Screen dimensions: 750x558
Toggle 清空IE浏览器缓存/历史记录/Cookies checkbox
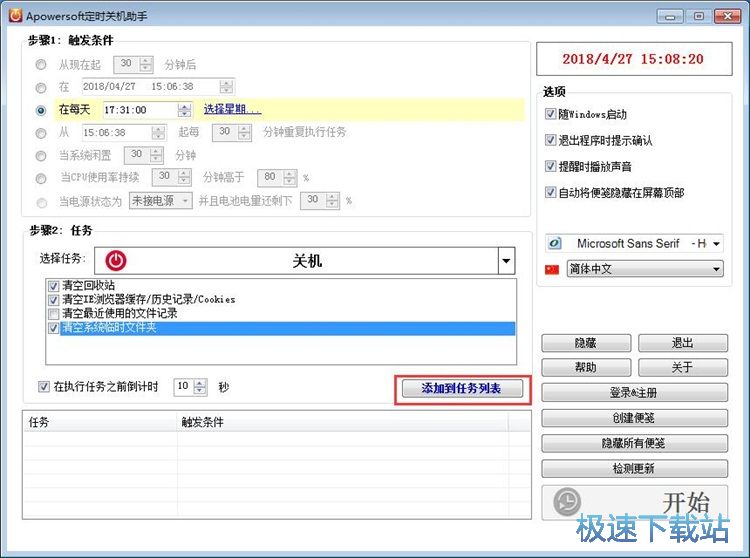click(x=54, y=300)
